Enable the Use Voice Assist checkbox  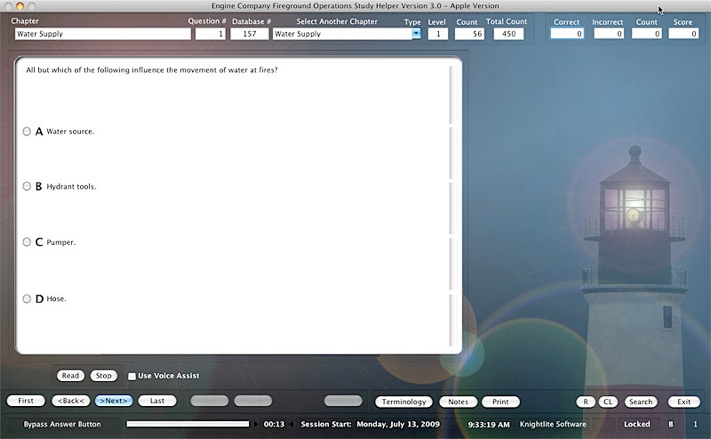click(132, 376)
